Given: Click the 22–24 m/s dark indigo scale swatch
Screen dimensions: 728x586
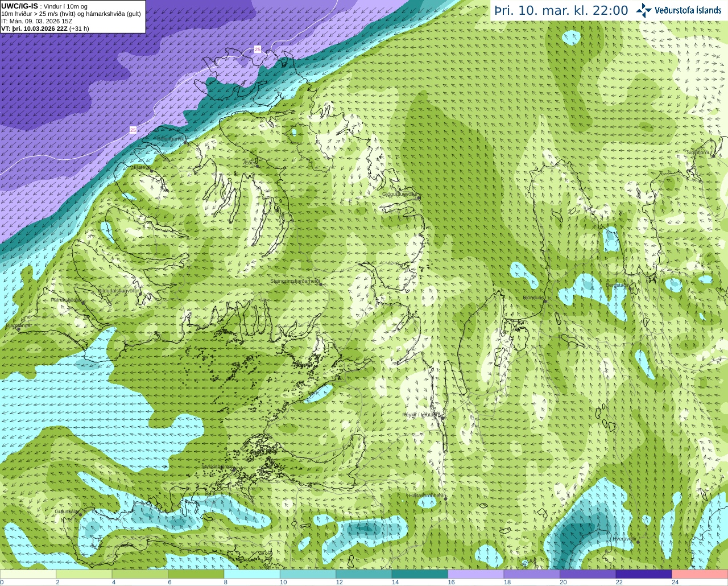Looking at the screenshot, I should 644,574.
